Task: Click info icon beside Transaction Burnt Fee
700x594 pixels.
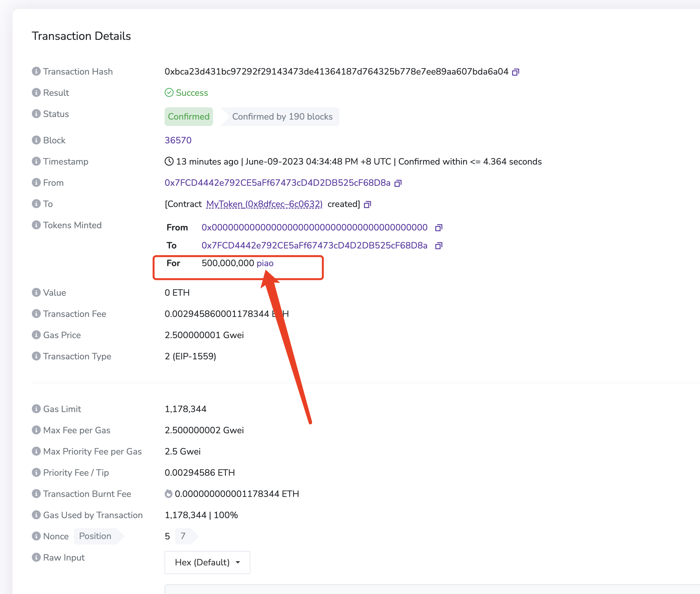Action: pos(36,494)
